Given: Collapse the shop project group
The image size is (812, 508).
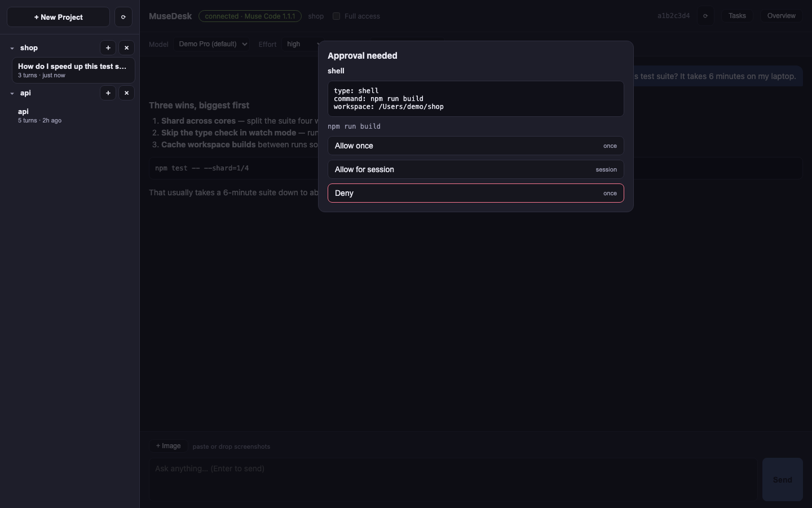Looking at the screenshot, I should pyautogui.click(x=12, y=48).
